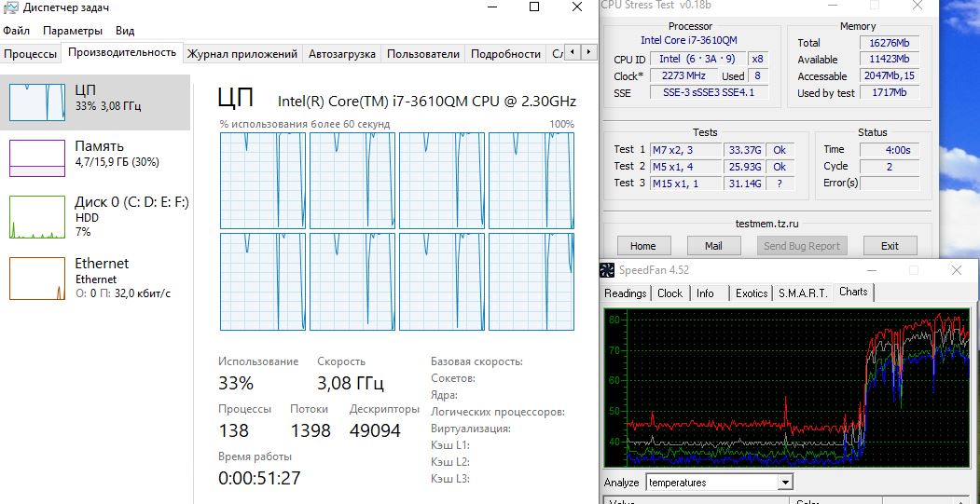The height and width of the screenshot is (504, 980).
Task: Maximize the Диспетчер задач window
Action: [x=533, y=7]
